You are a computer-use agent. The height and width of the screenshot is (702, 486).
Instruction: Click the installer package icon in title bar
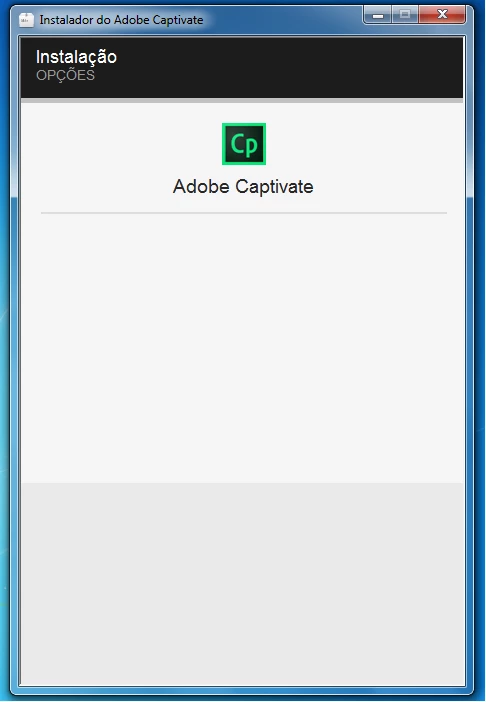(x=26, y=20)
